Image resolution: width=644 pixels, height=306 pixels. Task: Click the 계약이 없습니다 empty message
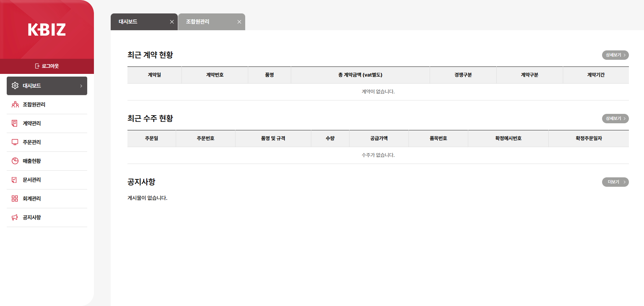click(378, 92)
